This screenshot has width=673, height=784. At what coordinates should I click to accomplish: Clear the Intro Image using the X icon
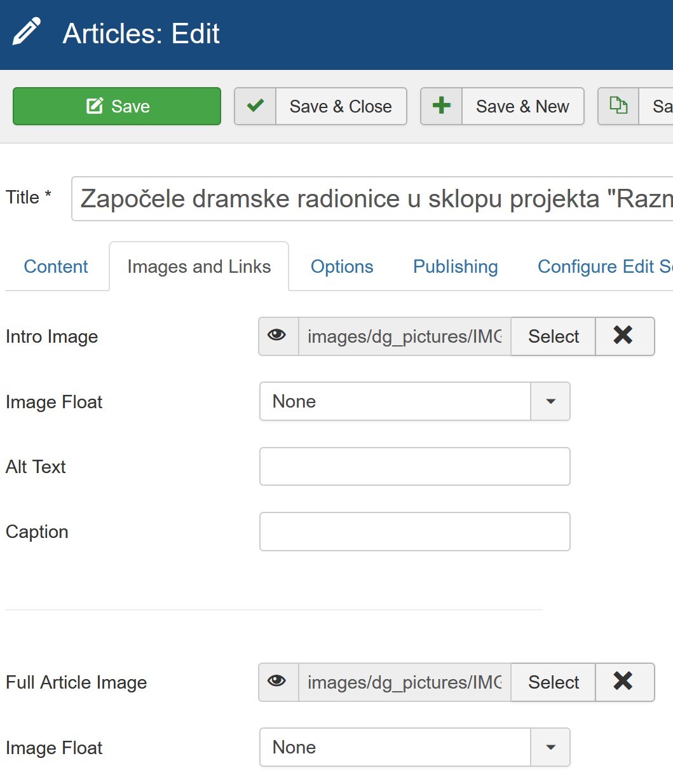coord(623,336)
